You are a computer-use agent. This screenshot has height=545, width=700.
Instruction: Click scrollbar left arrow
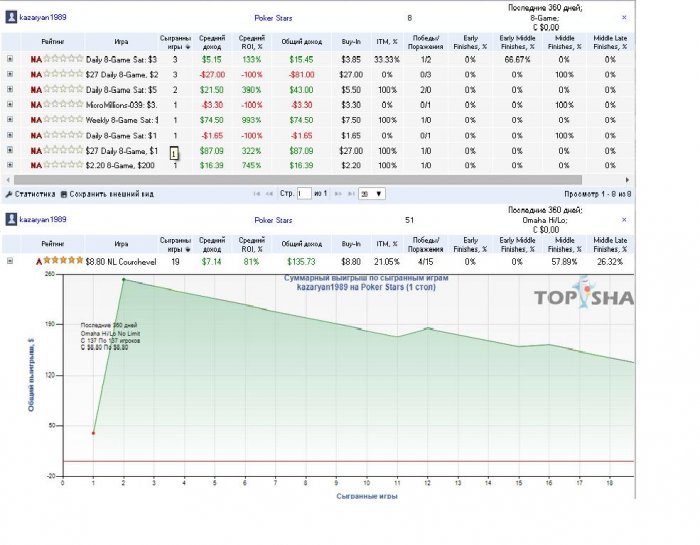(x=8, y=180)
